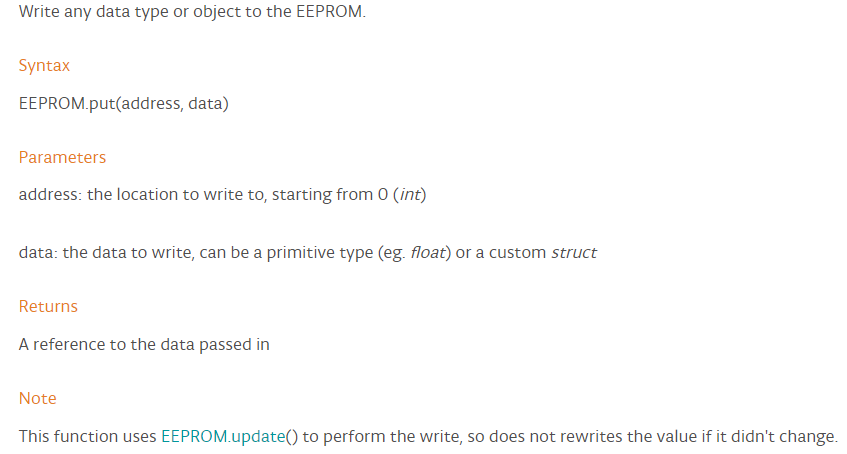Open the EEPROM.update link
This screenshot has height=454, width=847.
pyautogui.click(x=223, y=436)
